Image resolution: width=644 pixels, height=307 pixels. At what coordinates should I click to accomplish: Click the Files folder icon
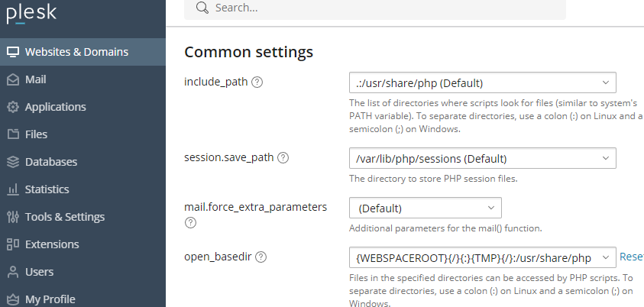pos(12,134)
